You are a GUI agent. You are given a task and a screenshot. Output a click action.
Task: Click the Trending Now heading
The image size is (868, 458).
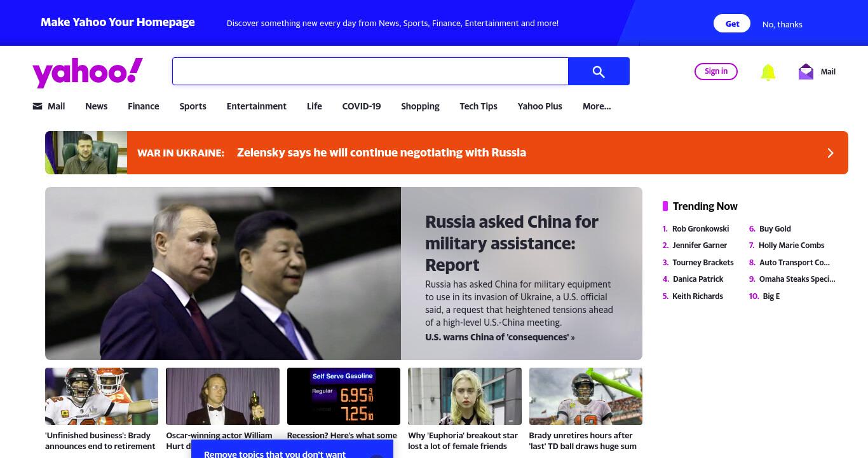(x=705, y=206)
